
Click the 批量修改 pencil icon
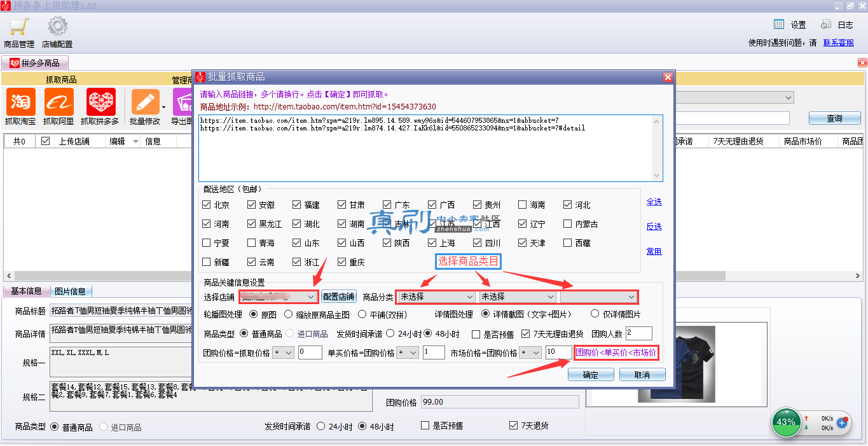click(x=145, y=102)
